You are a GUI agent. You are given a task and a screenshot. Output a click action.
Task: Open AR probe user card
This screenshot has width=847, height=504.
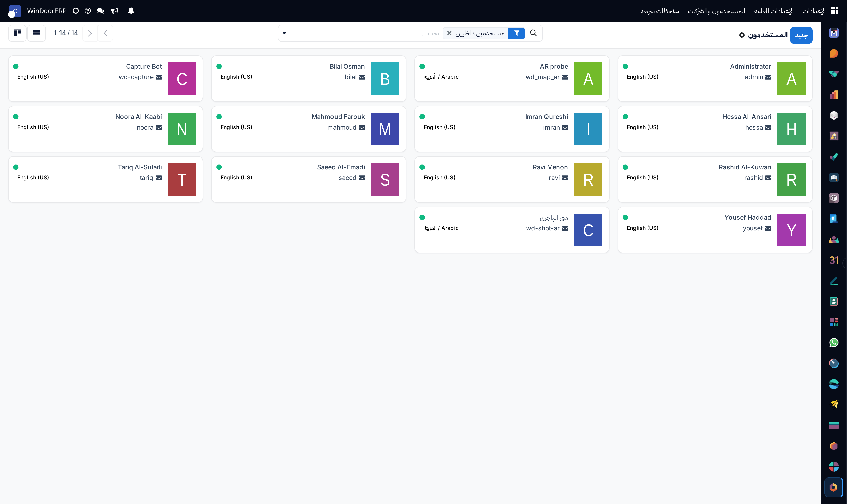pos(512,78)
